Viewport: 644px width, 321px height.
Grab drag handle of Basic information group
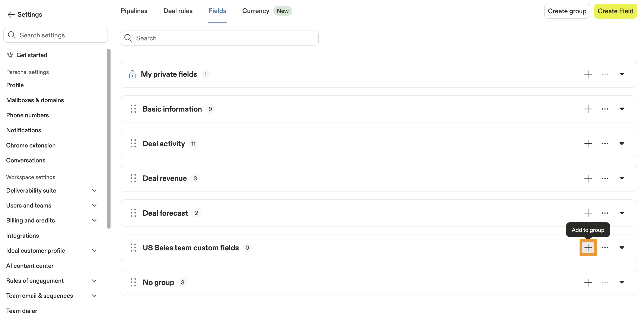[x=133, y=109]
